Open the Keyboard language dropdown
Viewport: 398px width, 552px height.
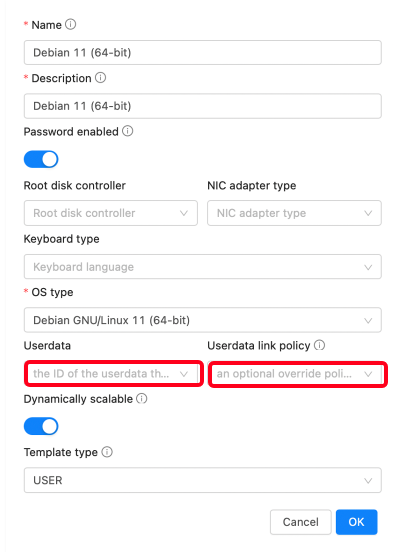pyautogui.click(x=203, y=267)
